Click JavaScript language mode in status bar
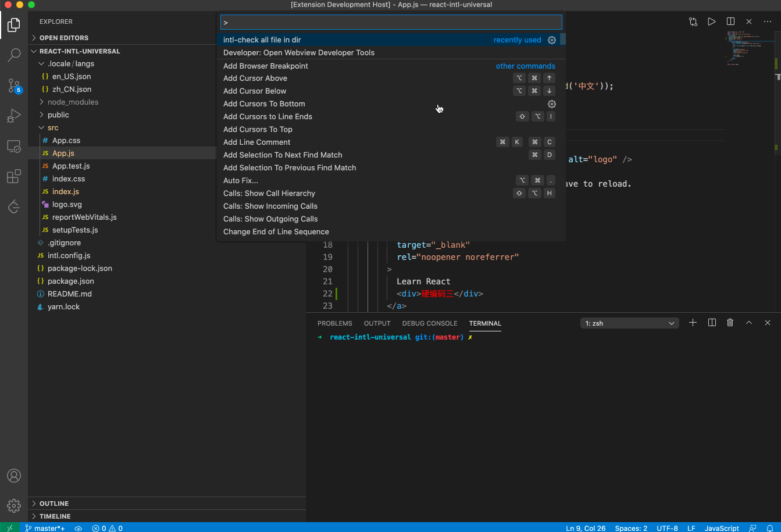781x532 pixels. 721,528
